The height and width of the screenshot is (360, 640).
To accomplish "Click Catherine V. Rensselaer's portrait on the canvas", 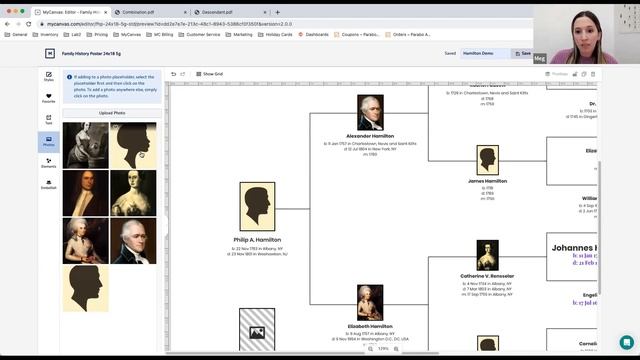I will coord(487,256).
